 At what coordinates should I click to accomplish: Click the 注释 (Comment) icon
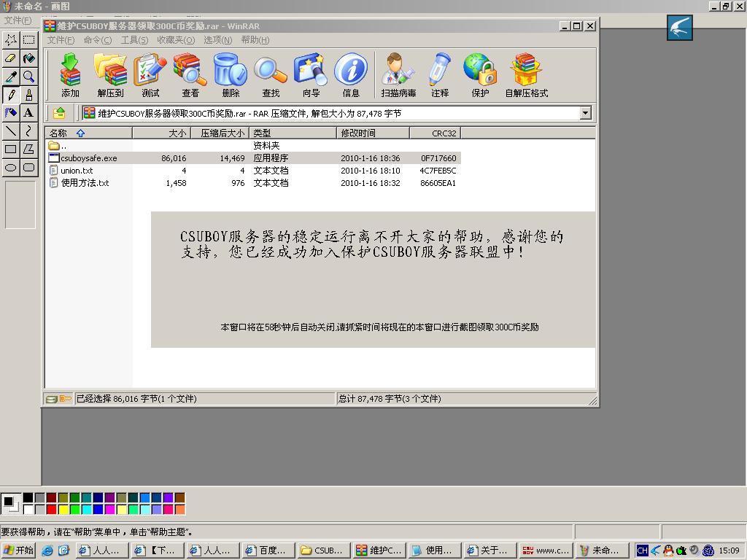(x=440, y=75)
